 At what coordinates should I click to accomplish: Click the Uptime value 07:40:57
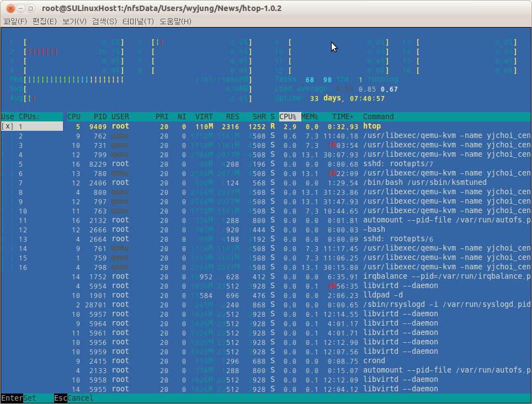(367, 98)
